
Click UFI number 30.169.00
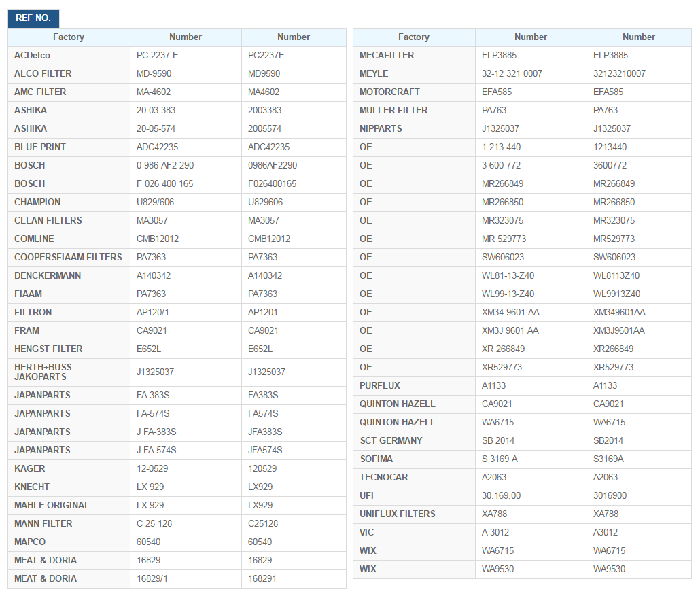click(x=501, y=495)
